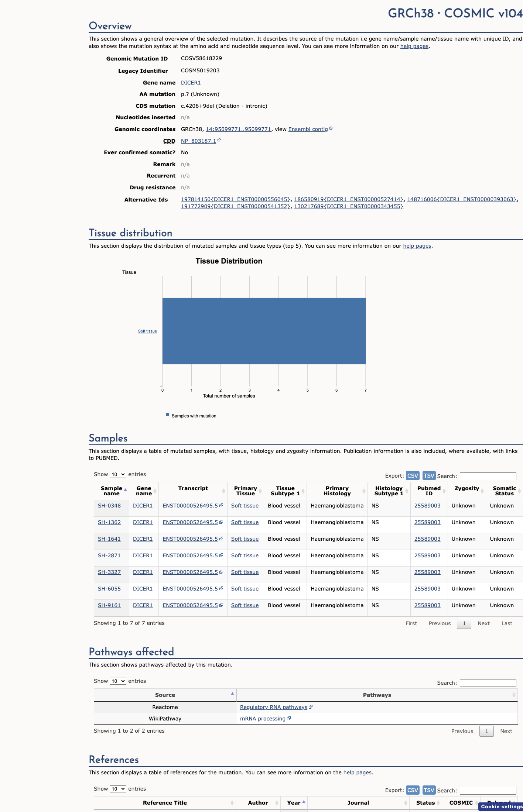Screen dimensions: 523x812
Task: Open help pages link in Tissue distribution
Action: tap(417, 246)
